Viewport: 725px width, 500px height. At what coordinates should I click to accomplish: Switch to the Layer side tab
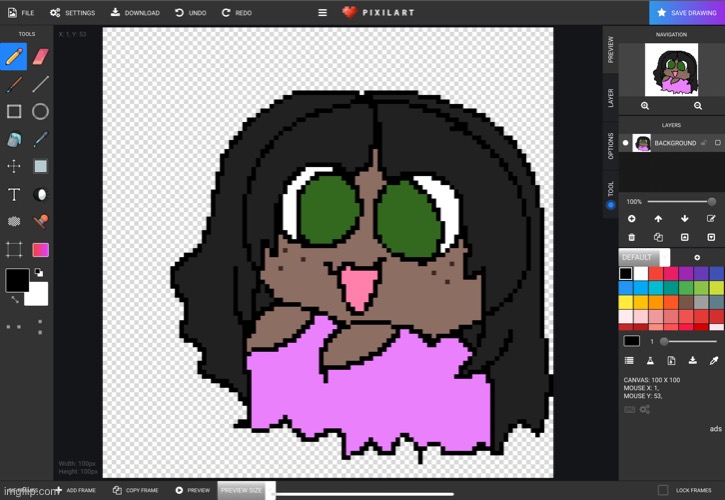coord(610,98)
